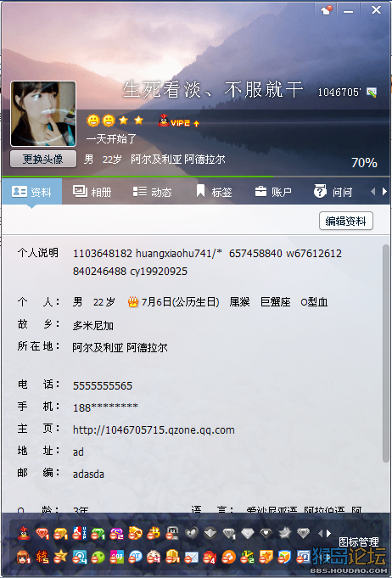Click the skin change icon beside minimize
The height and width of the screenshot is (578, 392).
pyautogui.click(x=327, y=10)
